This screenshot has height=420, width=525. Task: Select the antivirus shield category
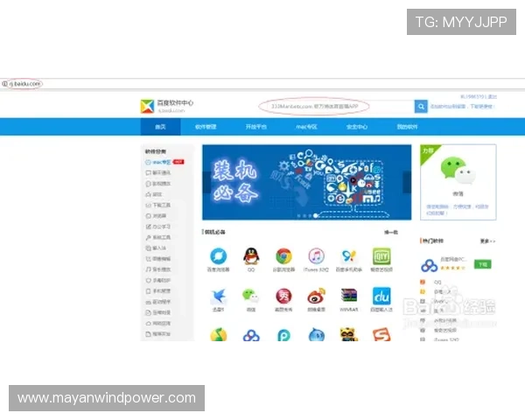[x=158, y=280]
